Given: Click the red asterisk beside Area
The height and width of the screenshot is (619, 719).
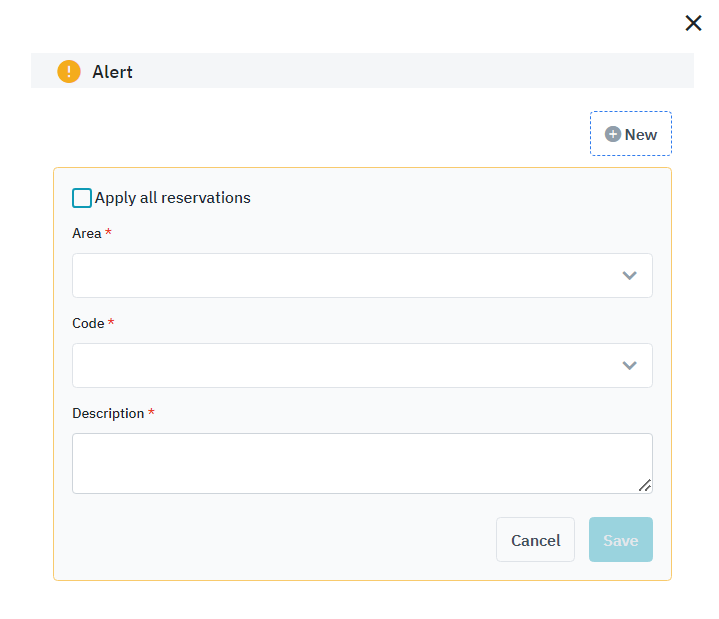Looking at the screenshot, I should point(108,232).
